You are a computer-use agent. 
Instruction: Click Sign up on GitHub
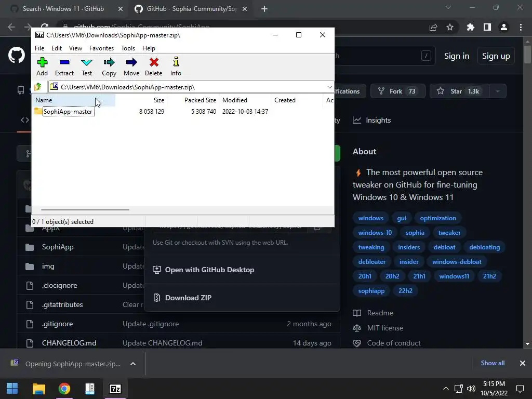496,56
